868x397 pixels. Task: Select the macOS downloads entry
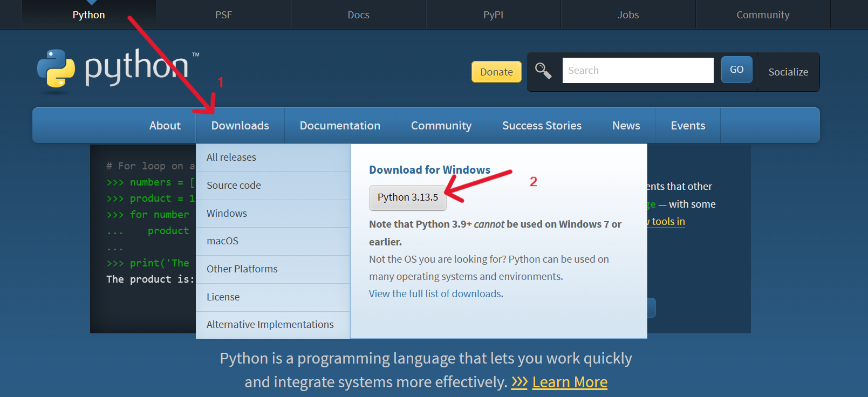(x=222, y=241)
